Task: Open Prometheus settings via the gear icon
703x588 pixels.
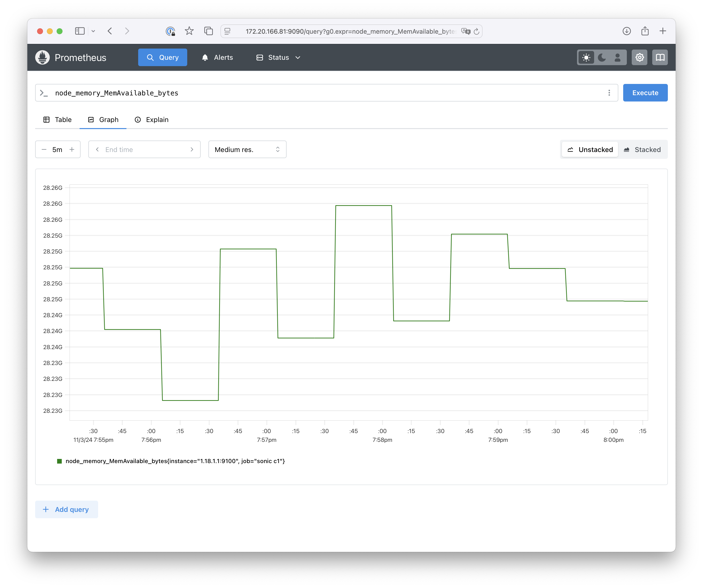Action: (640, 57)
